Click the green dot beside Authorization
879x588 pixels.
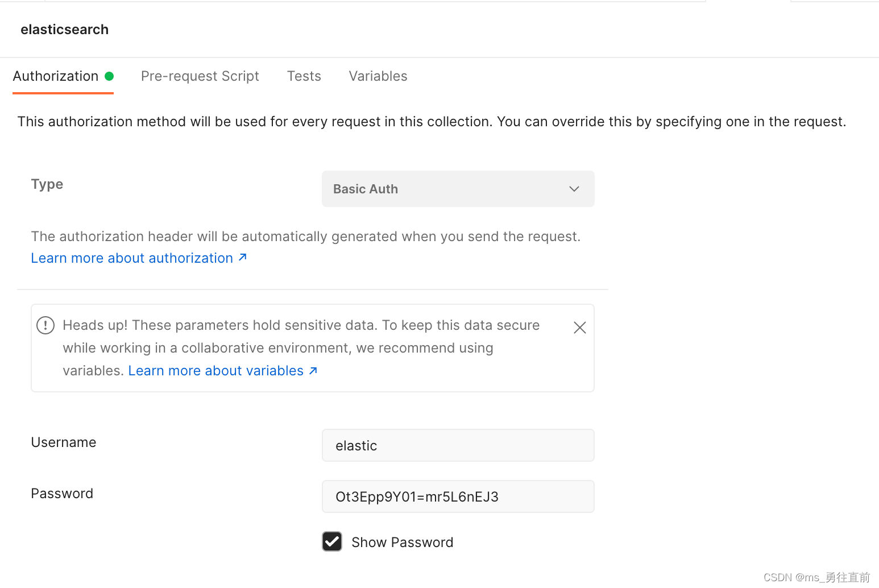pos(109,76)
